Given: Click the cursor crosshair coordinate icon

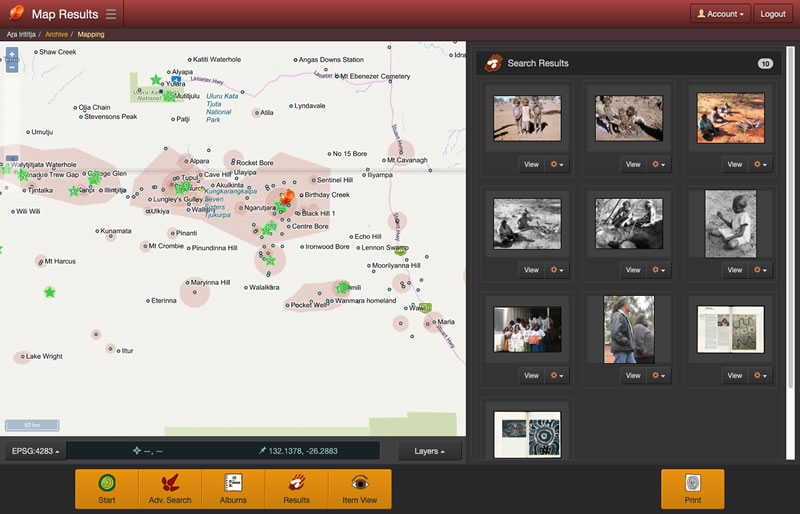Looking at the screenshot, I should [137, 451].
